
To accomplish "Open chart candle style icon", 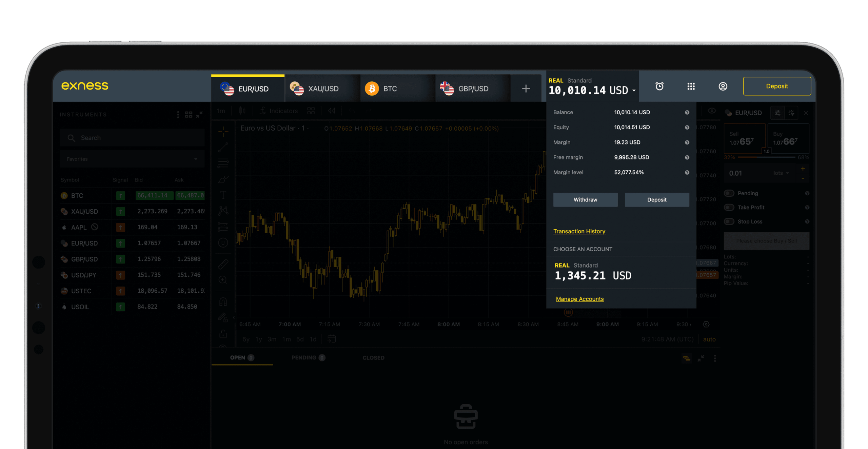I will tap(242, 111).
